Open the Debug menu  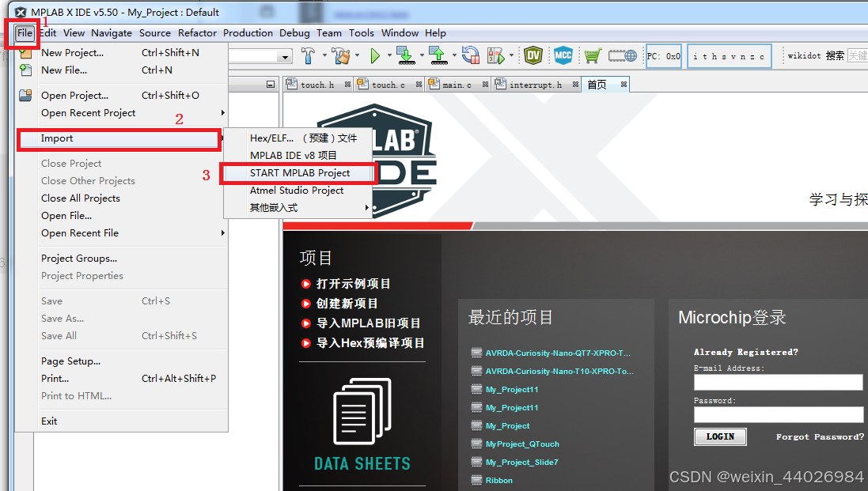pos(294,33)
